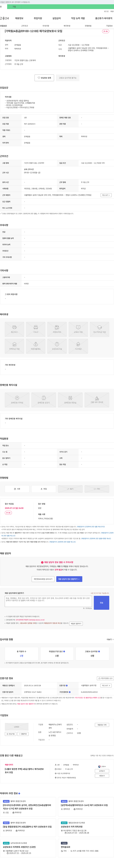This screenshot has width=114, height=868.
Task: Click the 기숙사 welfare icon
Action: click(x=36, y=329)
